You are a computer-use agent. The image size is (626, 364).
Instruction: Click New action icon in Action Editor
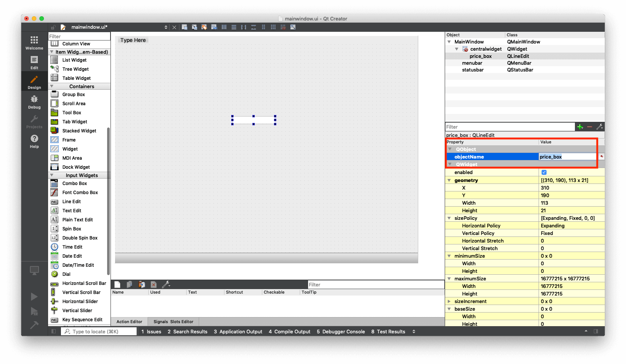pyautogui.click(x=117, y=285)
